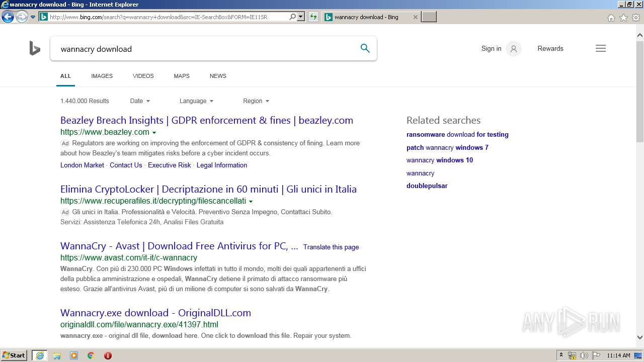Expand the Date filter dropdown
The height and width of the screenshot is (362, 644).
140,101
